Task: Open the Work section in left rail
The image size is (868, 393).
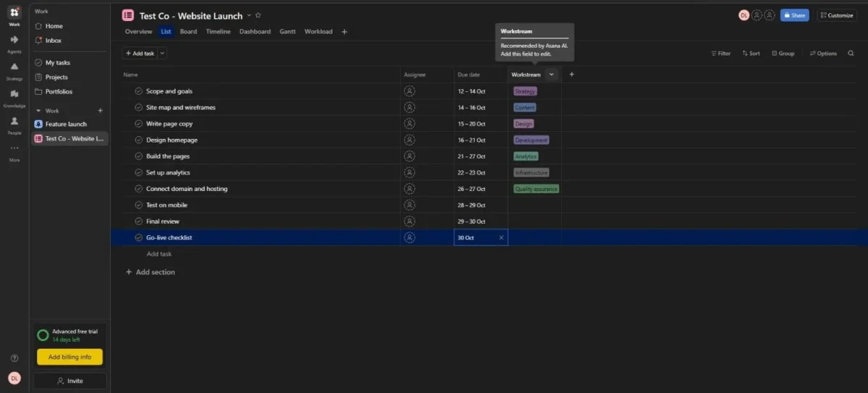Action: click(x=14, y=15)
